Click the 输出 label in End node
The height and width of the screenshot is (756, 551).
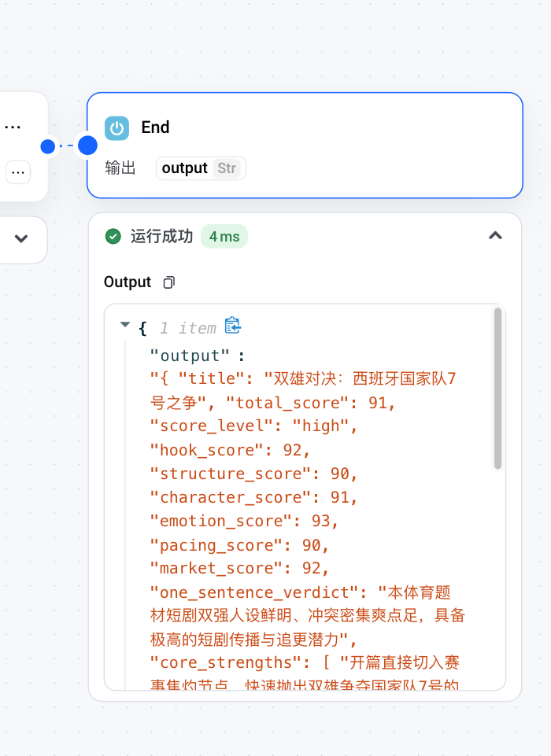click(120, 168)
